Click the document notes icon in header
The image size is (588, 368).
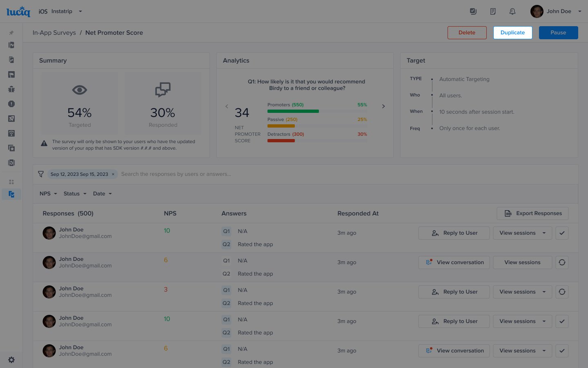coord(493,11)
